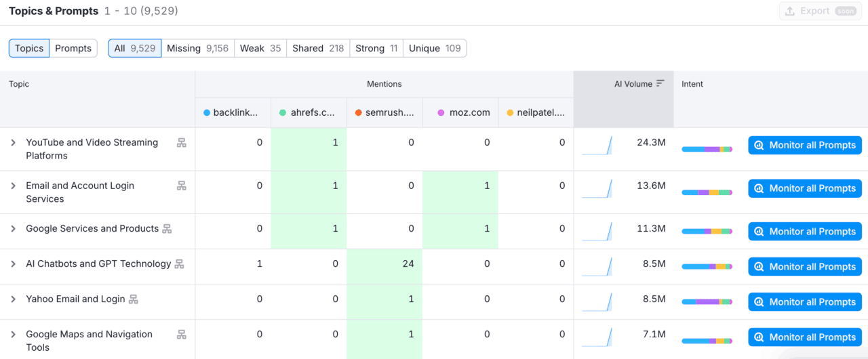The width and height of the screenshot is (868, 359).
Task: Open hierarchy icon next to Yahoo Email and Login
Action: click(x=134, y=299)
